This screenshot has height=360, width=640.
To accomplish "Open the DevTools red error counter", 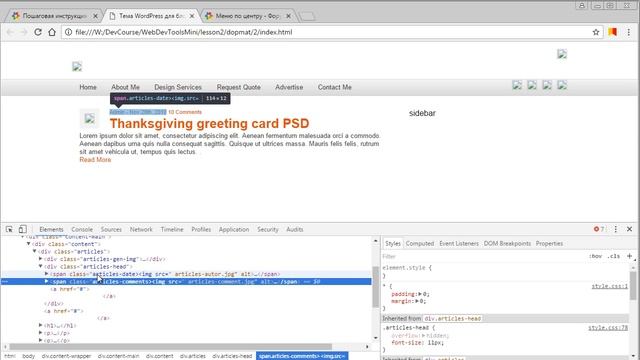I will click(x=599, y=229).
